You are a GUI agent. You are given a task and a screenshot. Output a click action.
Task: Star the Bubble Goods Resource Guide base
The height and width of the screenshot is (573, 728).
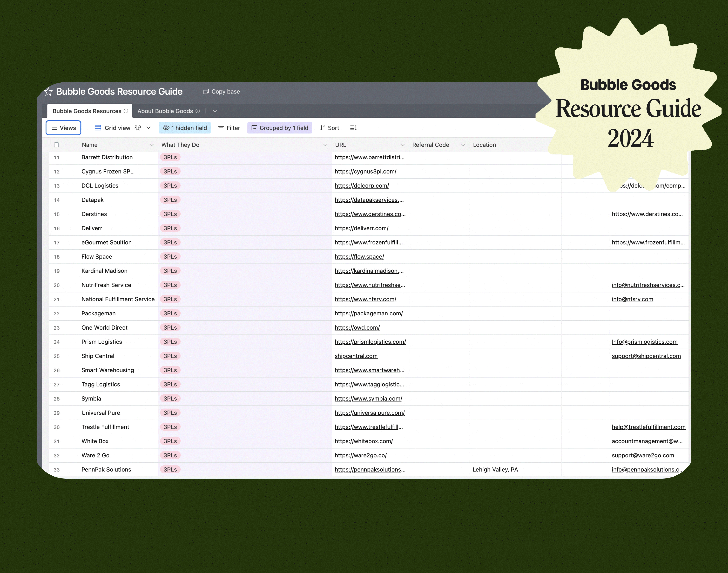(x=48, y=92)
